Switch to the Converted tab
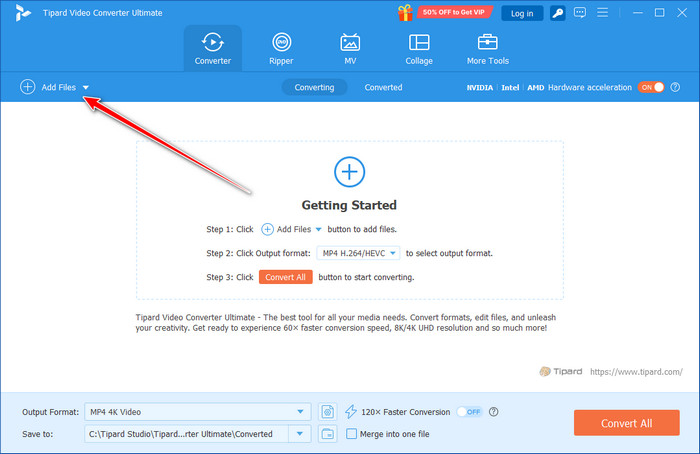This screenshot has height=454, width=700. [x=383, y=87]
